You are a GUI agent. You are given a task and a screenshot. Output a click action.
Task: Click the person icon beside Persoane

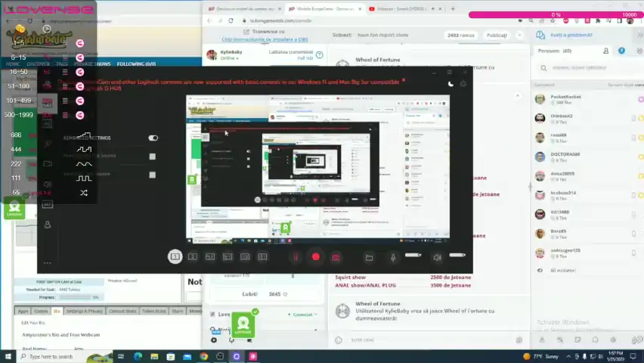pyautogui.click(x=605, y=51)
